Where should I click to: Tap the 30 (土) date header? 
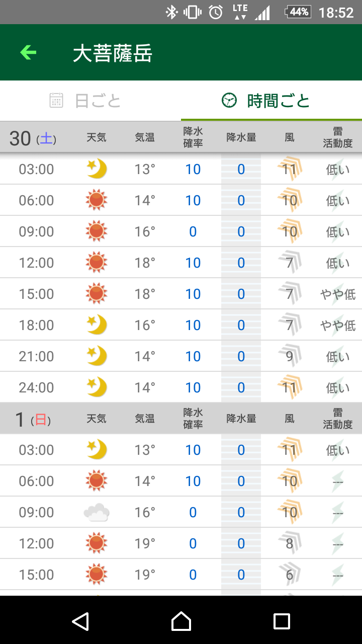pyautogui.click(x=33, y=138)
